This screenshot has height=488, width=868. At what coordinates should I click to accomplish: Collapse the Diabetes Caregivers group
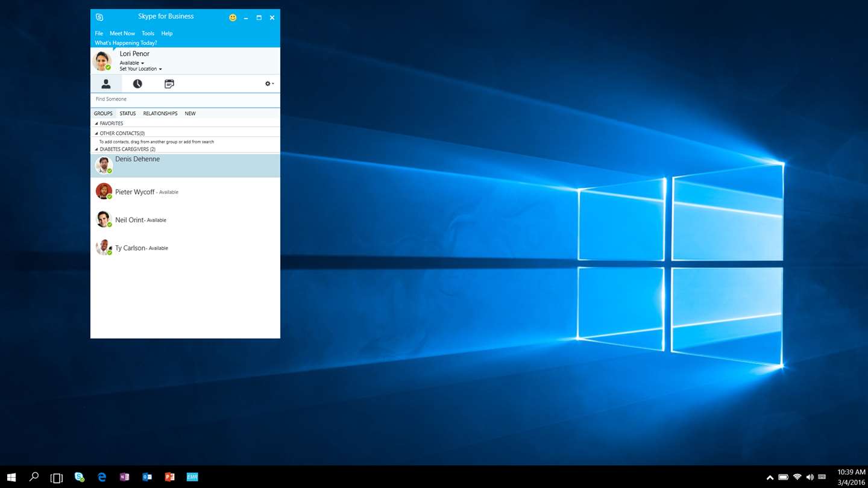click(96, 149)
